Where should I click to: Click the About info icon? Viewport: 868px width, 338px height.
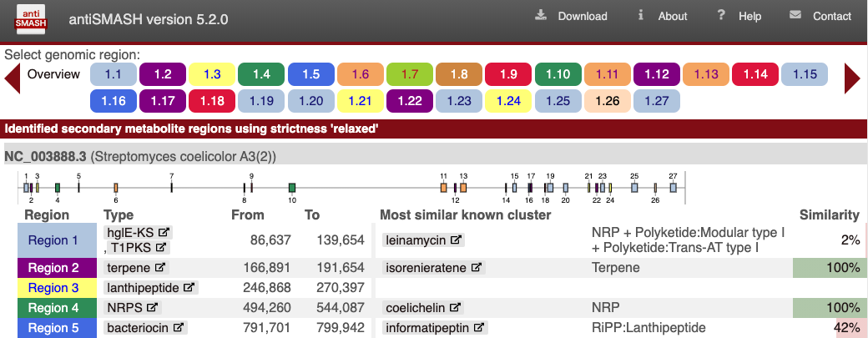click(x=640, y=16)
